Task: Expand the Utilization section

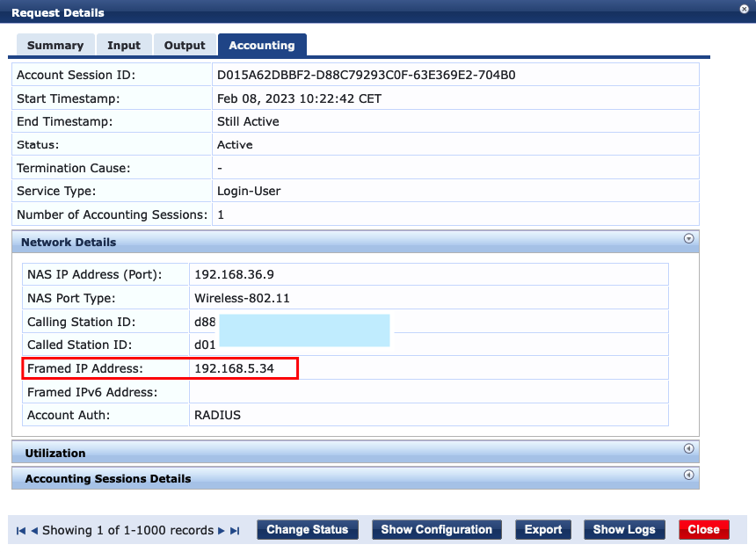Action: click(688, 449)
